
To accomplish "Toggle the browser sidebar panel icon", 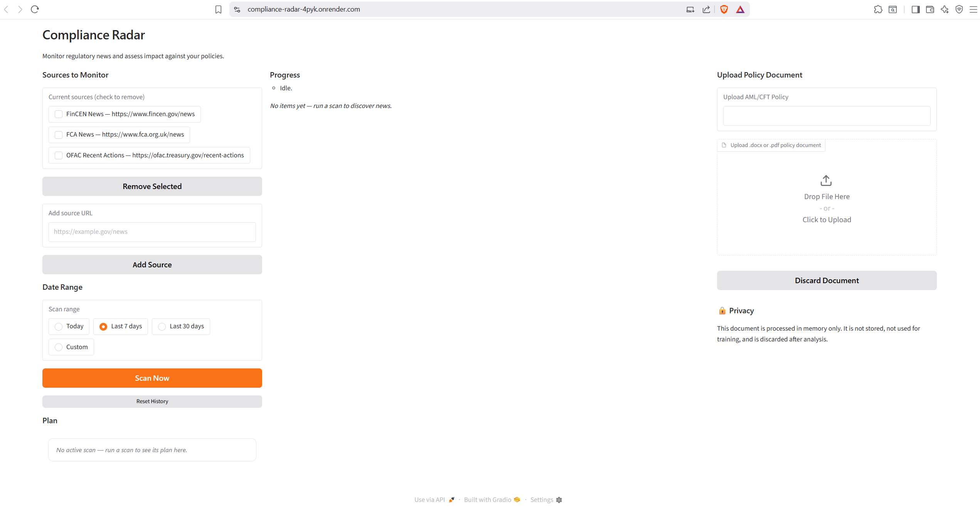I will coord(916,9).
